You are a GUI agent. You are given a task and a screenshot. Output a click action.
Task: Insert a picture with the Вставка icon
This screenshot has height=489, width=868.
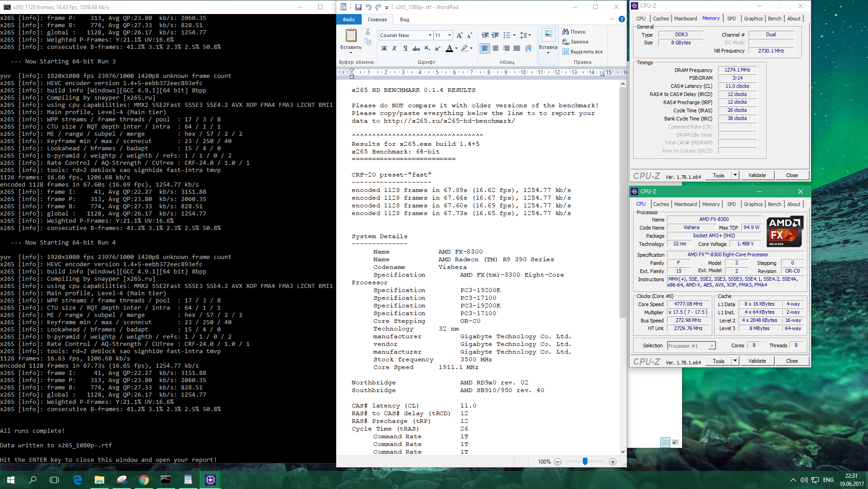coord(548,34)
